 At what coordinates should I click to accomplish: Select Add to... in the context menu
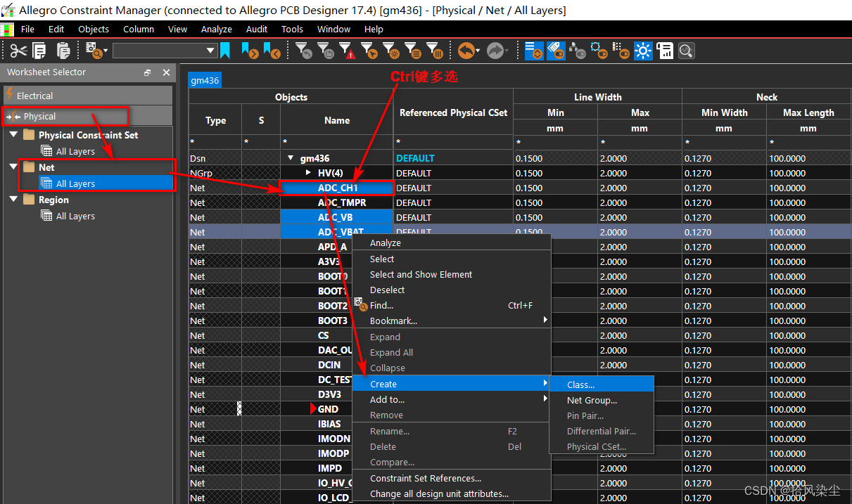click(x=451, y=399)
